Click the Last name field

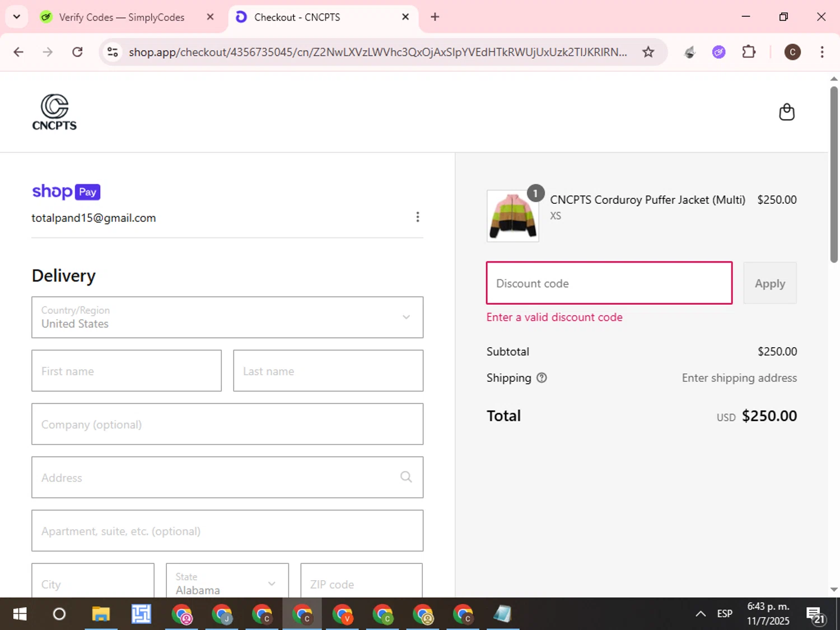pyautogui.click(x=328, y=371)
